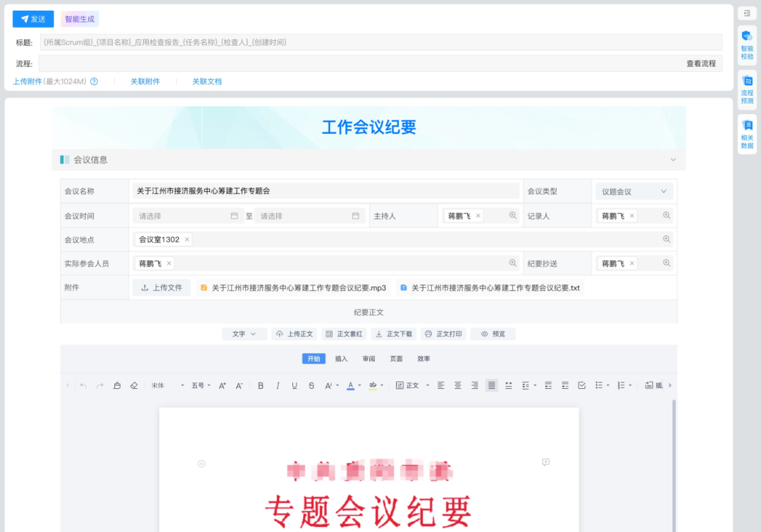Image resolution: width=761 pixels, height=532 pixels.
Task: Toggle the checklist checkbox icon in toolbar
Action: pyautogui.click(x=582, y=385)
